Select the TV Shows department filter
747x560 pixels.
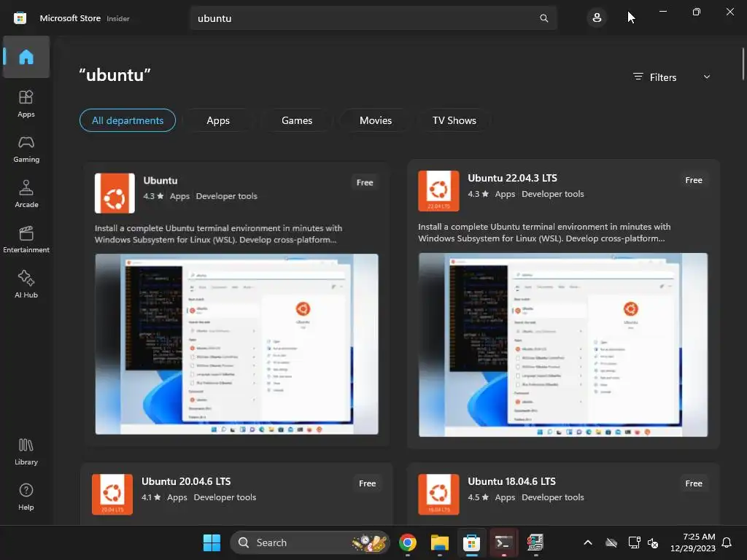[x=454, y=120]
